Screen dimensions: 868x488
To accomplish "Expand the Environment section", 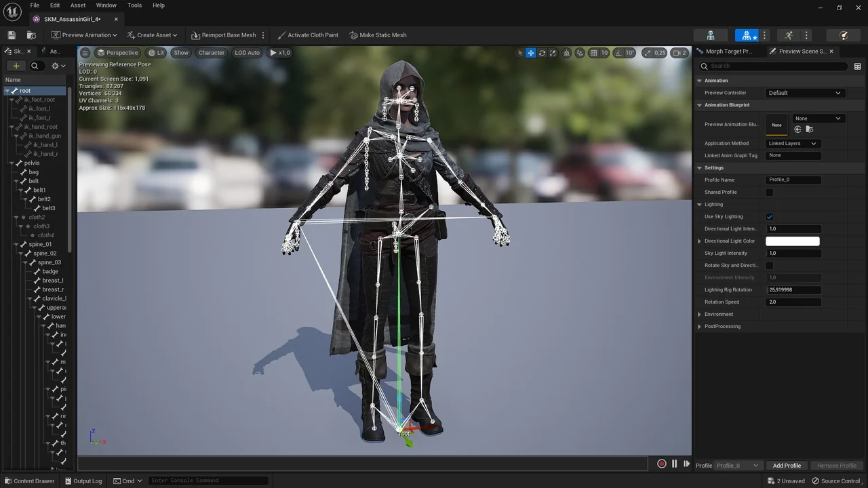I will pos(700,314).
